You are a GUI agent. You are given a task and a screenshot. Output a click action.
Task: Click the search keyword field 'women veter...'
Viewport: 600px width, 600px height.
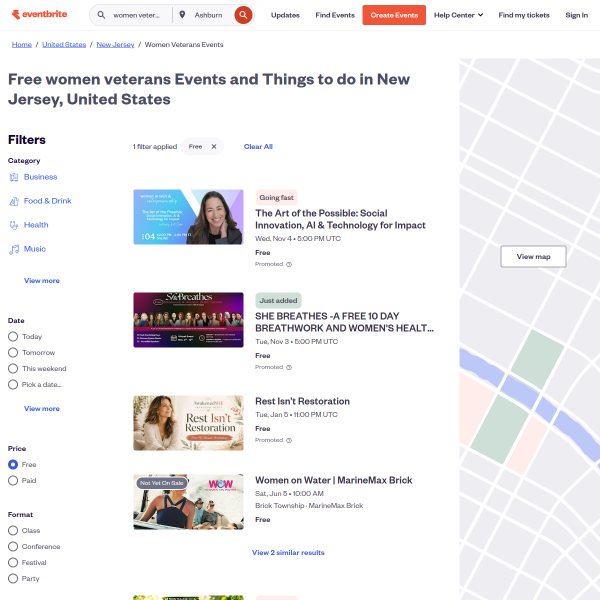coord(136,15)
